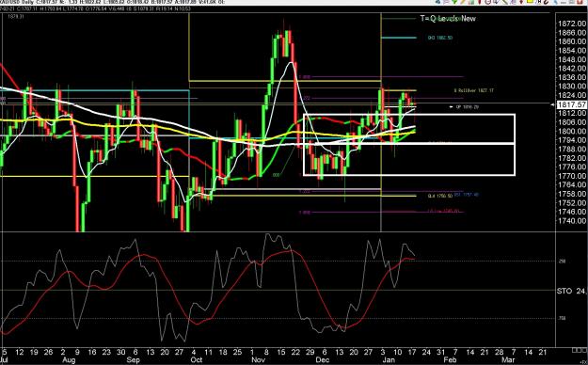Click the 1758.00 price axis label
Screen dimensions: 588x365
click(x=572, y=194)
